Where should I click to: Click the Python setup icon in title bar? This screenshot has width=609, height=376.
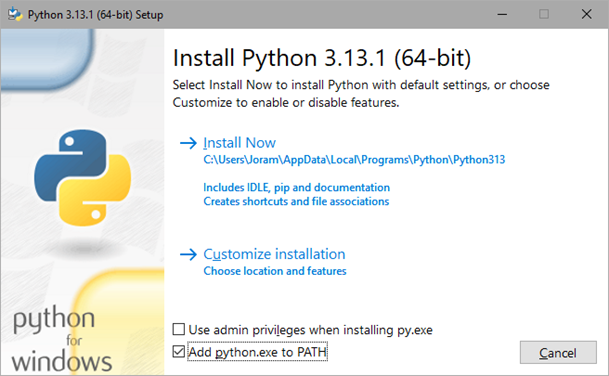pyautogui.click(x=15, y=14)
